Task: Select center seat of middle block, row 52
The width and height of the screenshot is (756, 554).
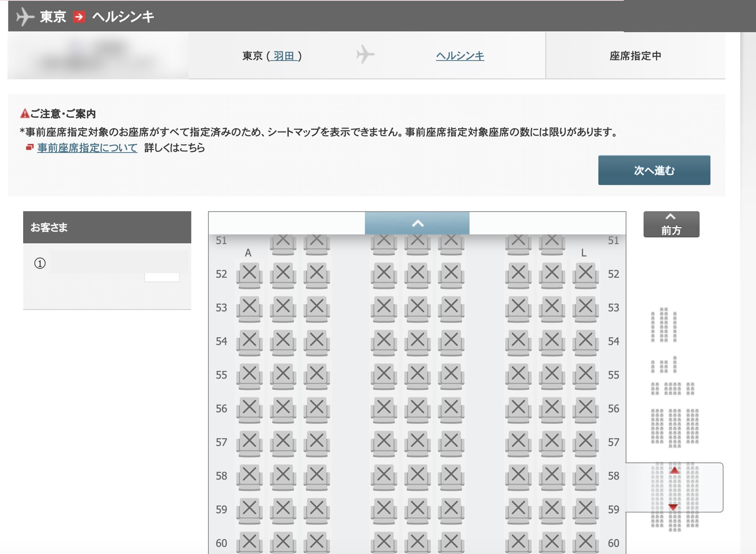Action: 417,275
